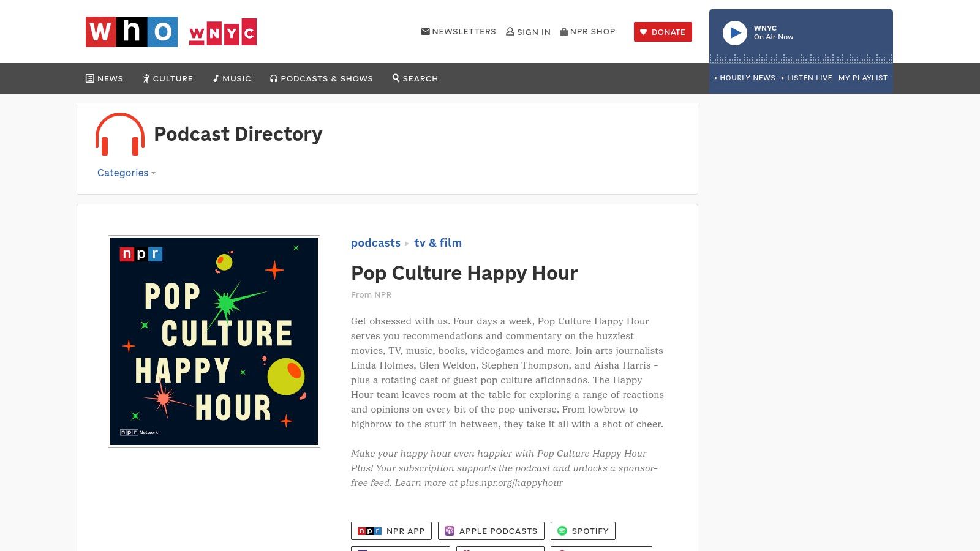Image resolution: width=980 pixels, height=551 pixels.
Task: Expand the Categories dropdown
Action: (126, 173)
